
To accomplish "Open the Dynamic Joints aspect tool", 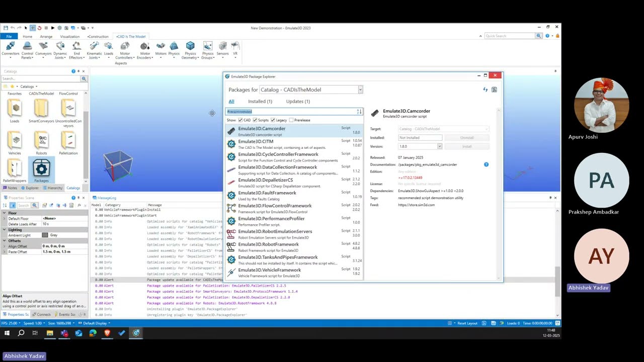I will click(60, 50).
